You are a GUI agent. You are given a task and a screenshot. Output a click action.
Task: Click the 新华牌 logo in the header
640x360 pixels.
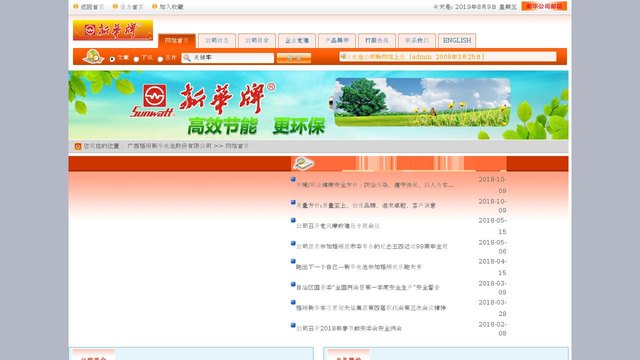coord(113,30)
